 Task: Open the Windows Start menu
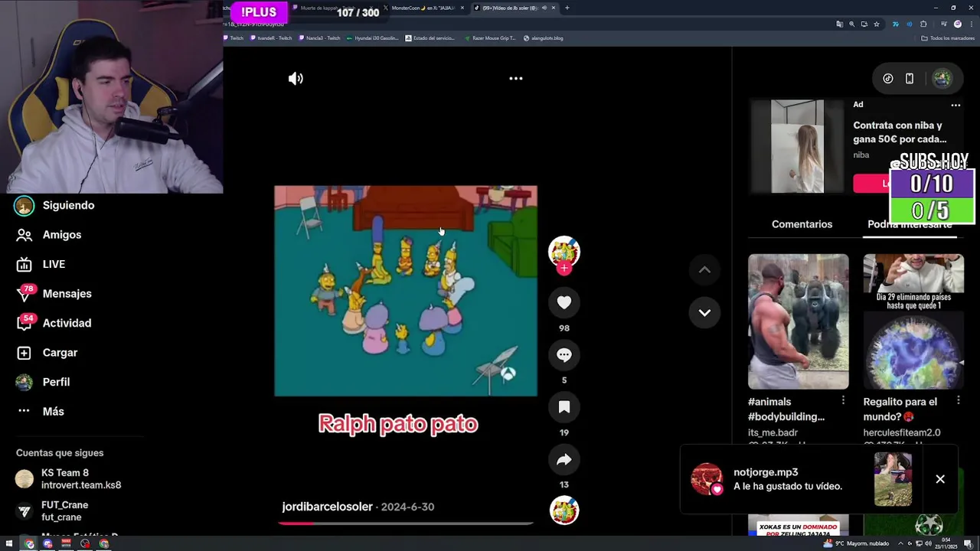(x=9, y=543)
